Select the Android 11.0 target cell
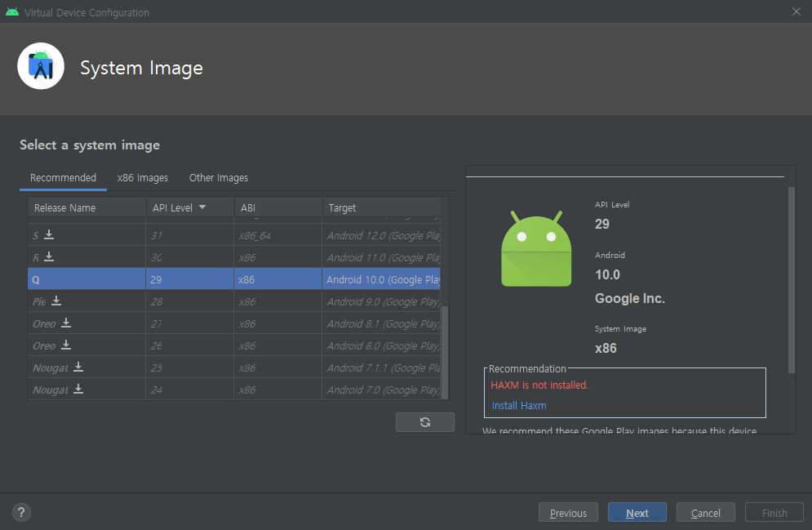 click(x=381, y=257)
